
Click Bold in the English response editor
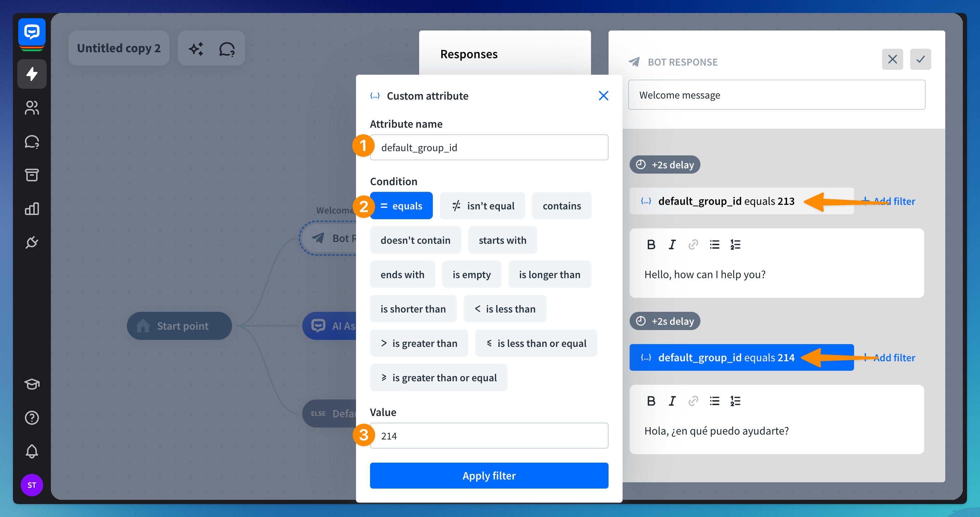[651, 244]
